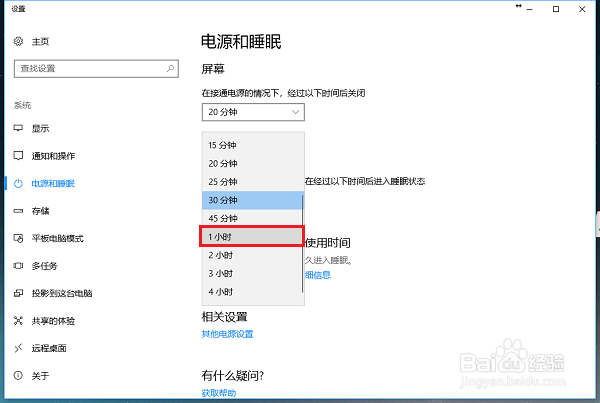Select the Storage icon
The width and height of the screenshot is (600, 403).
(x=18, y=210)
